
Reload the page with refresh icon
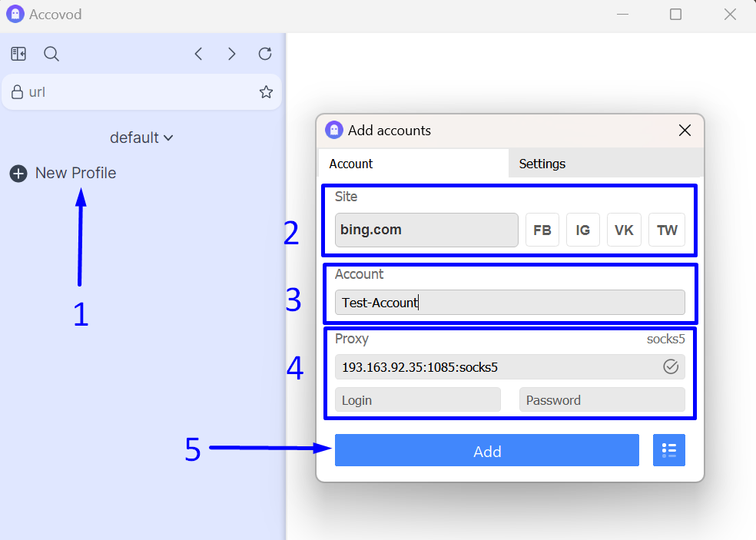[x=265, y=54]
